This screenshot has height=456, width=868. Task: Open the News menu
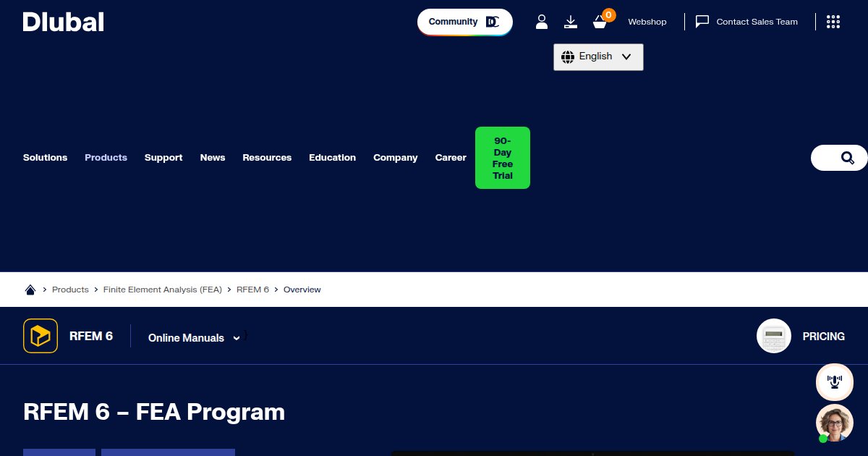pos(213,158)
